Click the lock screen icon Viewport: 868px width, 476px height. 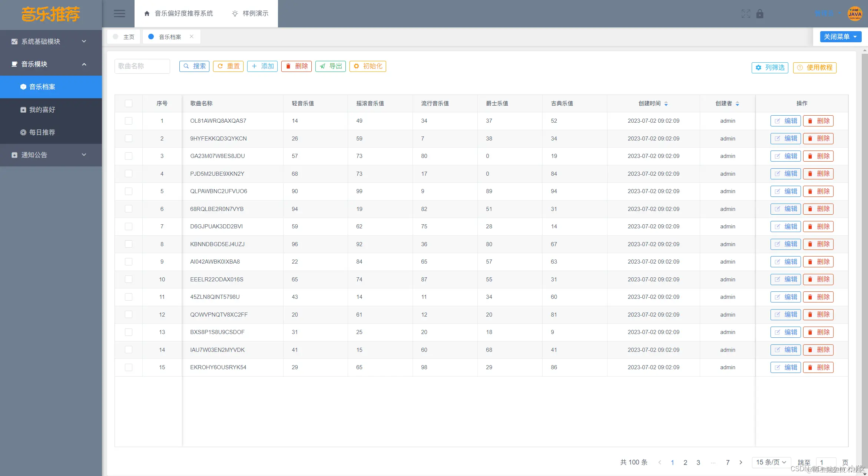click(x=760, y=14)
